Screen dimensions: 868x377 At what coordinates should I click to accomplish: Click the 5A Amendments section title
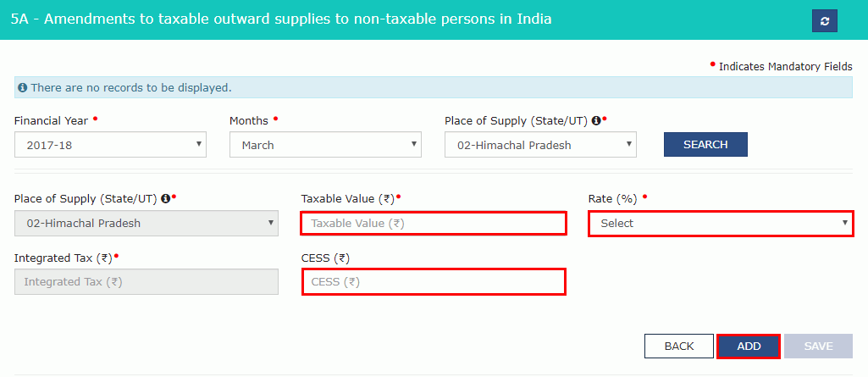pos(281,18)
